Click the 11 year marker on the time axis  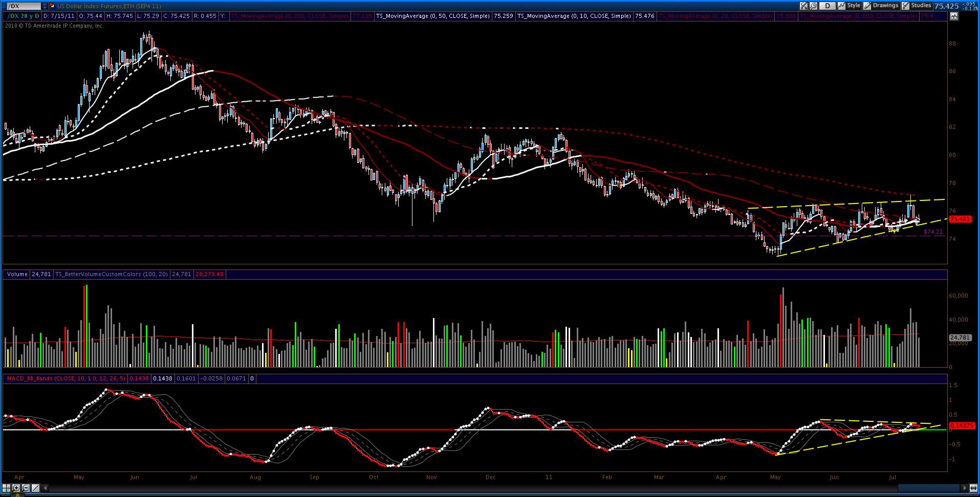[549, 477]
